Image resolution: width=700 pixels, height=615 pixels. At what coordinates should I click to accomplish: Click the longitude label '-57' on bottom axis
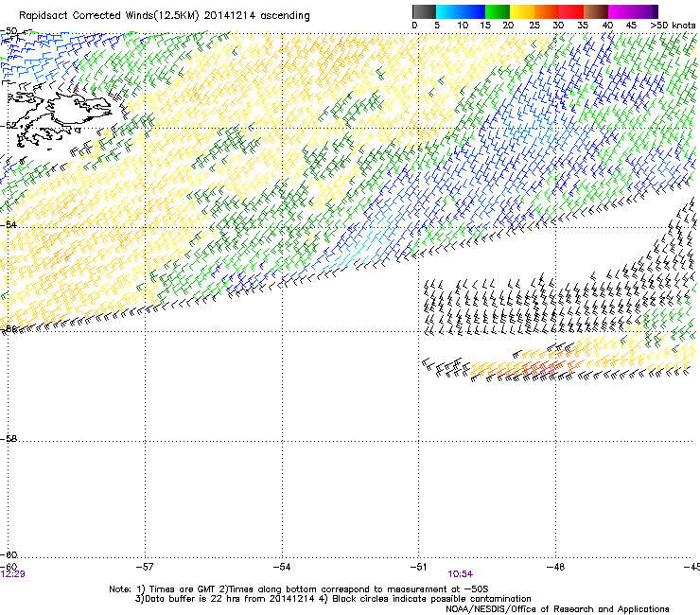pos(145,567)
